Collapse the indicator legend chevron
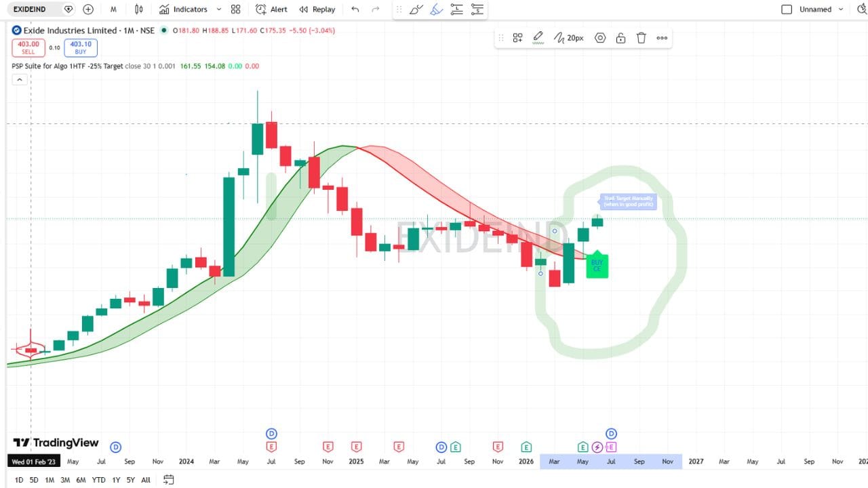868x488 pixels. pos(20,79)
